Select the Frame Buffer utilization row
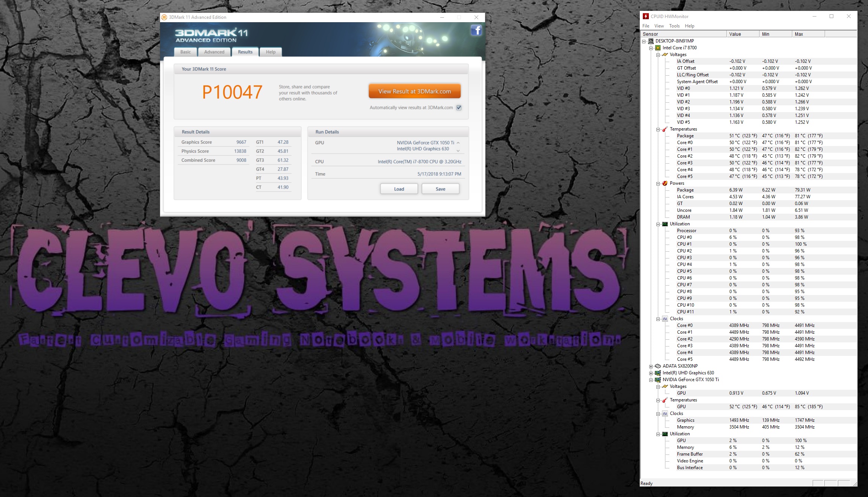This screenshot has width=868, height=497. coord(749,454)
